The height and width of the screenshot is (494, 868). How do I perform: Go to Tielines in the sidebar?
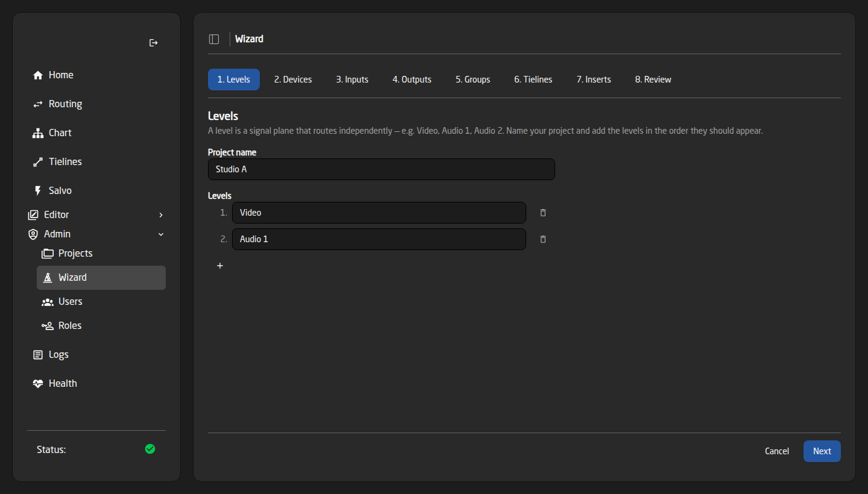pos(96,162)
